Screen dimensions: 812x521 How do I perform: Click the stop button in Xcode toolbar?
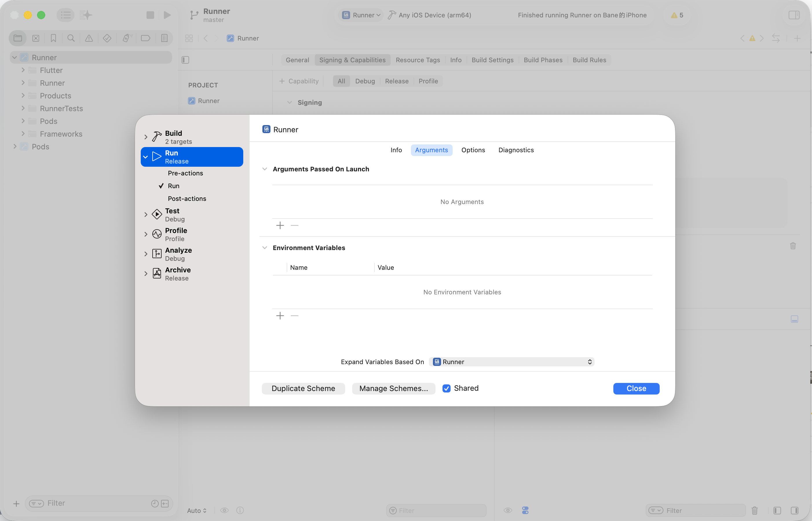coord(150,15)
